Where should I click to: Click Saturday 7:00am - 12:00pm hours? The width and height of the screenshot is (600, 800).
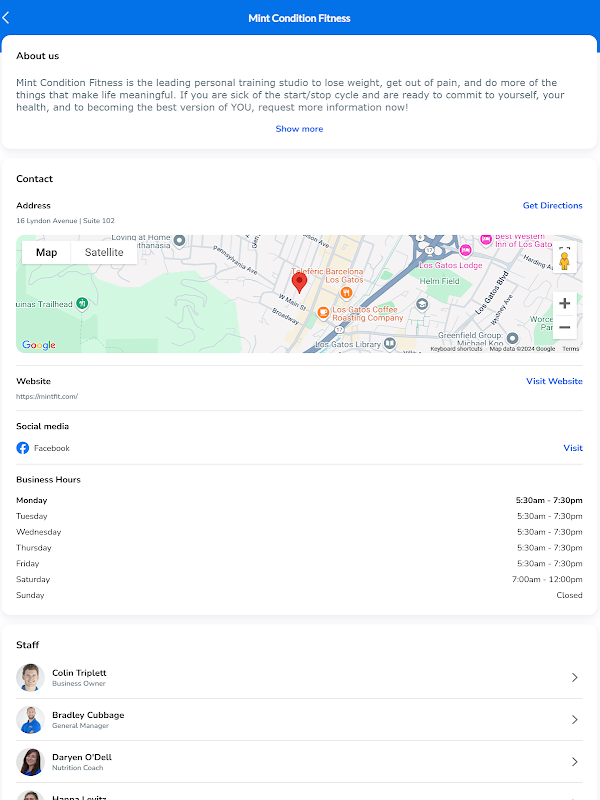[547, 580]
